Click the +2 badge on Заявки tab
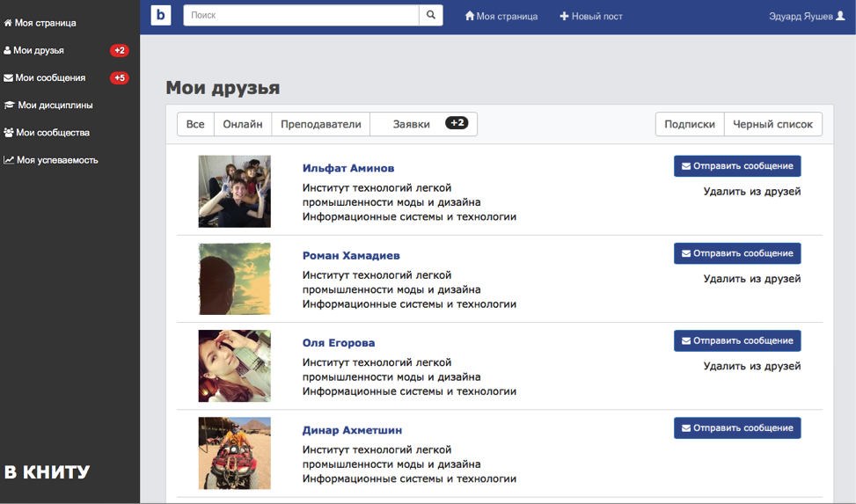 [x=457, y=123]
